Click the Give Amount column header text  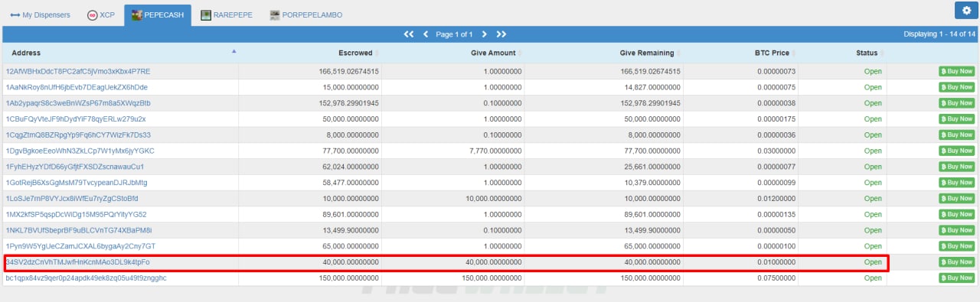493,53
